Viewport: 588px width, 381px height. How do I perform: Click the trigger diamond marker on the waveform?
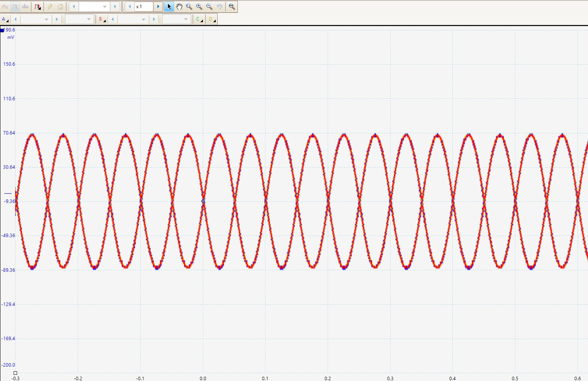[x=203, y=201]
